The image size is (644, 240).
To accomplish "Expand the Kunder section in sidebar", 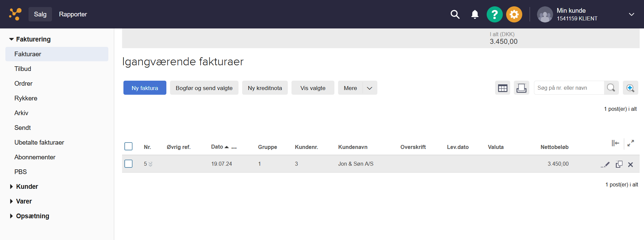I will coord(27,186).
